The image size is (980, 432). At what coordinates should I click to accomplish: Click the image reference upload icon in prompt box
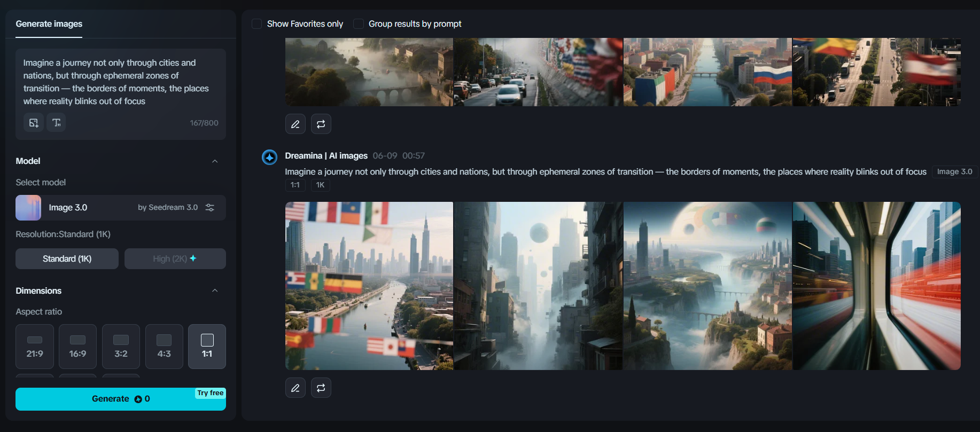pyautogui.click(x=34, y=123)
